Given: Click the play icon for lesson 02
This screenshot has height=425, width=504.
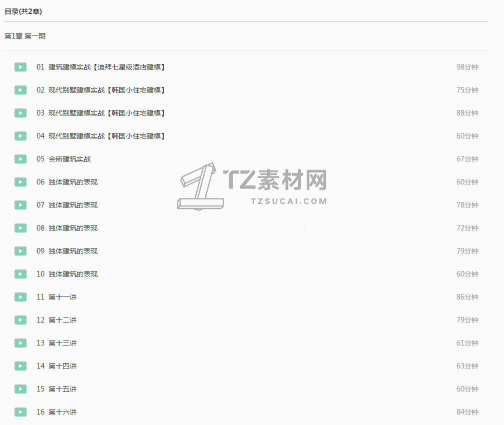Looking at the screenshot, I should click(21, 90).
